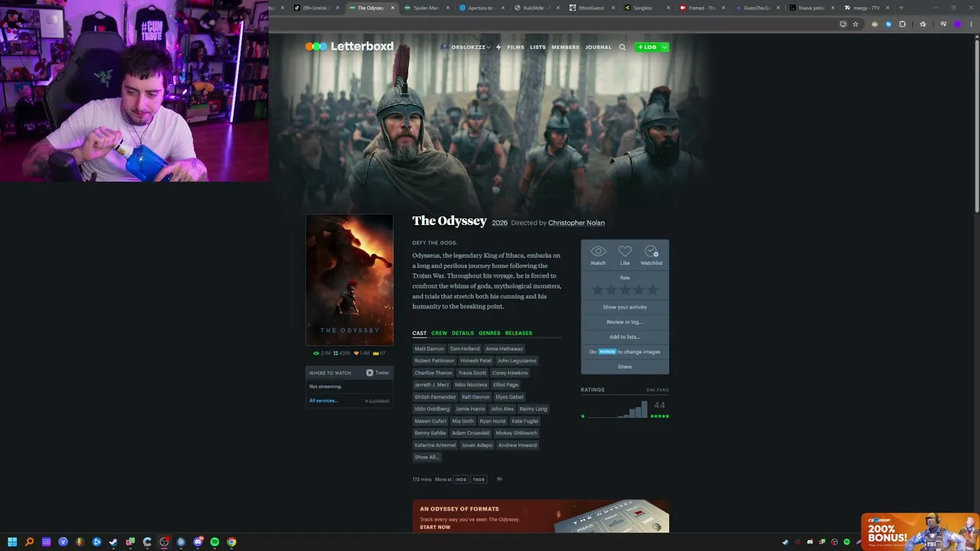Switch to the DETAILS tab

coord(462,333)
